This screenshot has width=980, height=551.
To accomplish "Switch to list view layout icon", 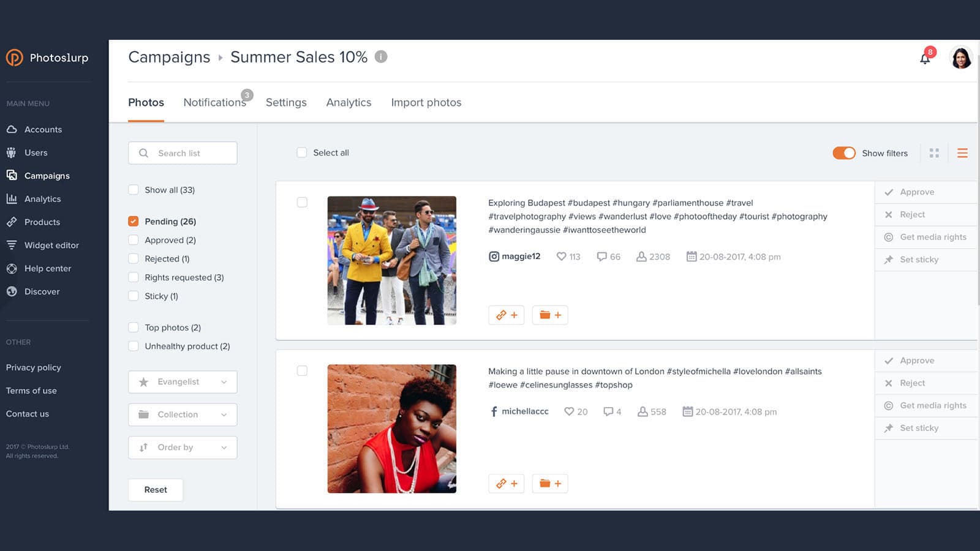I will click(962, 153).
